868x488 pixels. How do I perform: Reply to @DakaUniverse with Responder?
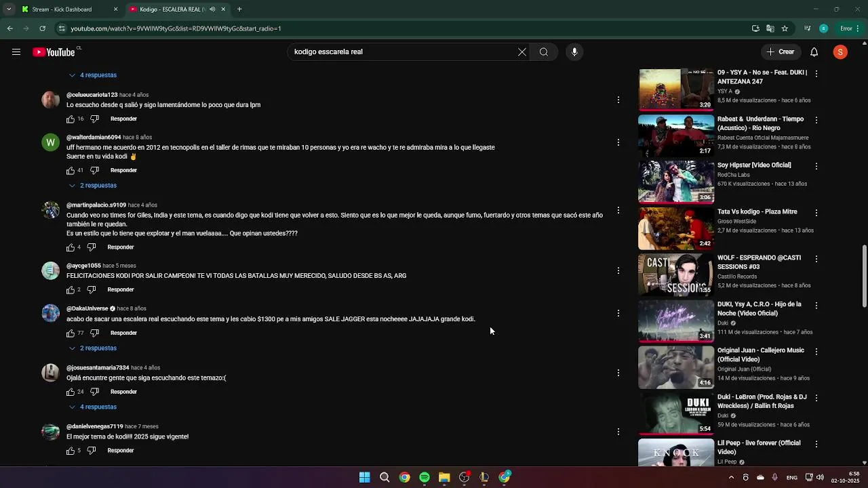(x=123, y=333)
